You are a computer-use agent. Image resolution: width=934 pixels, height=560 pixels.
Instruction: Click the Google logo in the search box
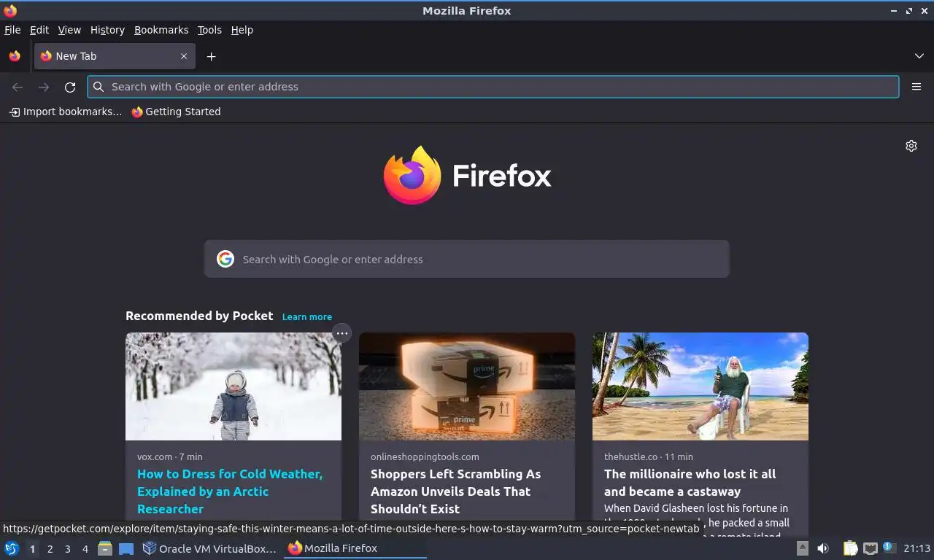(225, 259)
